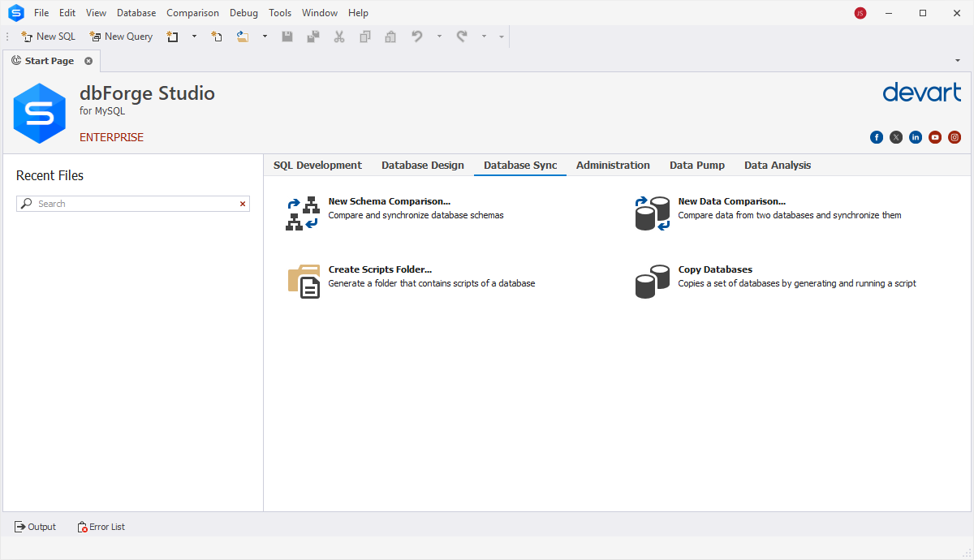Image resolution: width=974 pixels, height=560 pixels.
Task: Click the Save All double floppy icon
Action: pyautogui.click(x=313, y=37)
